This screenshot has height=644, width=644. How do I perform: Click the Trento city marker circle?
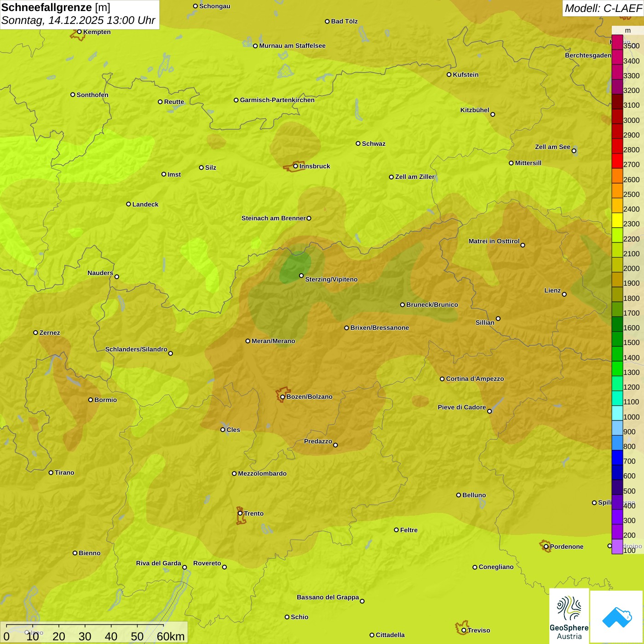click(240, 513)
